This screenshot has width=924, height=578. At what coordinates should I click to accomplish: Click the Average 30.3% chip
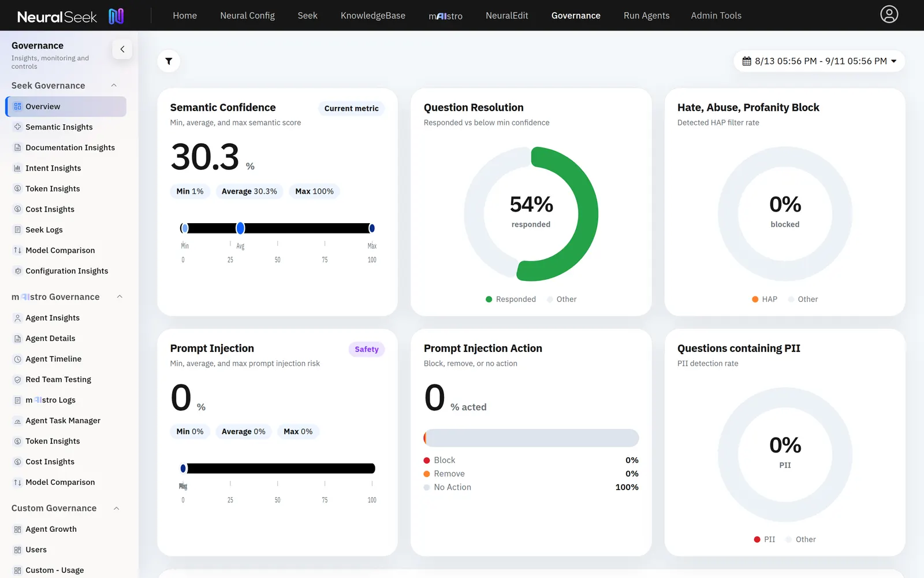coord(249,191)
